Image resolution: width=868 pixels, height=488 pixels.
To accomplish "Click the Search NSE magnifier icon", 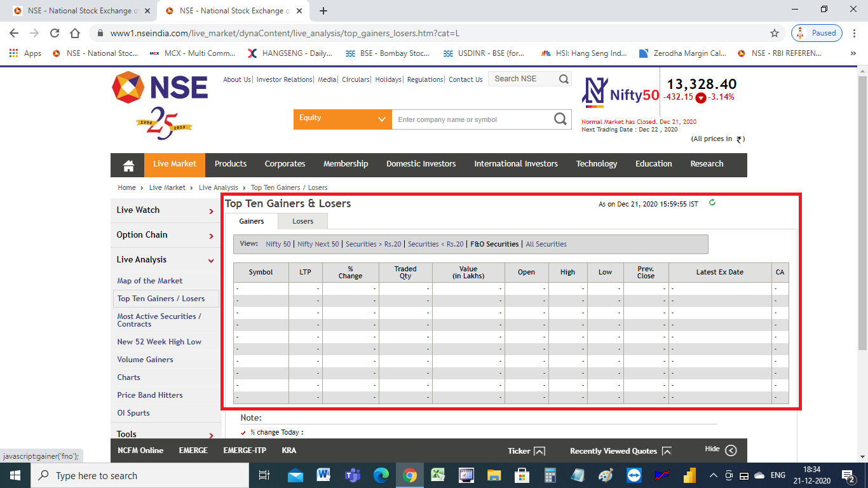I will point(562,78).
